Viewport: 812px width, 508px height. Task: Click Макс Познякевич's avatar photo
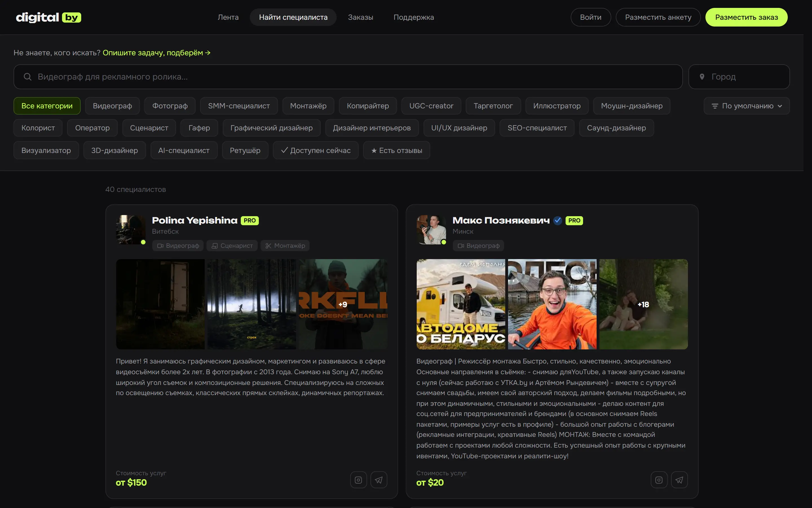[431, 230]
